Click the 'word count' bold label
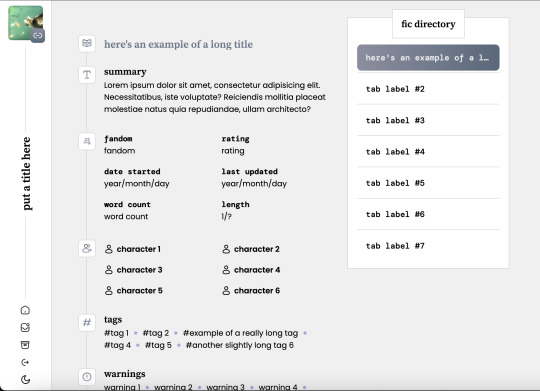The height and width of the screenshot is (391, 540). pos(127,204)
